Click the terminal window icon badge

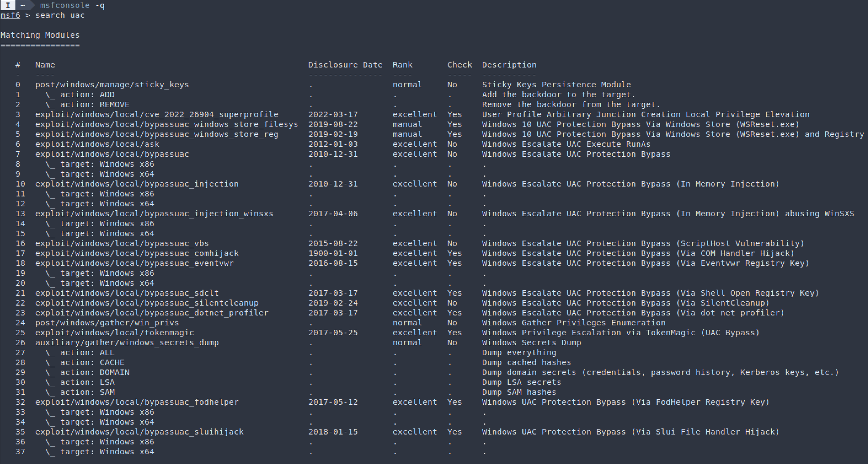click(x=8, y=5)
